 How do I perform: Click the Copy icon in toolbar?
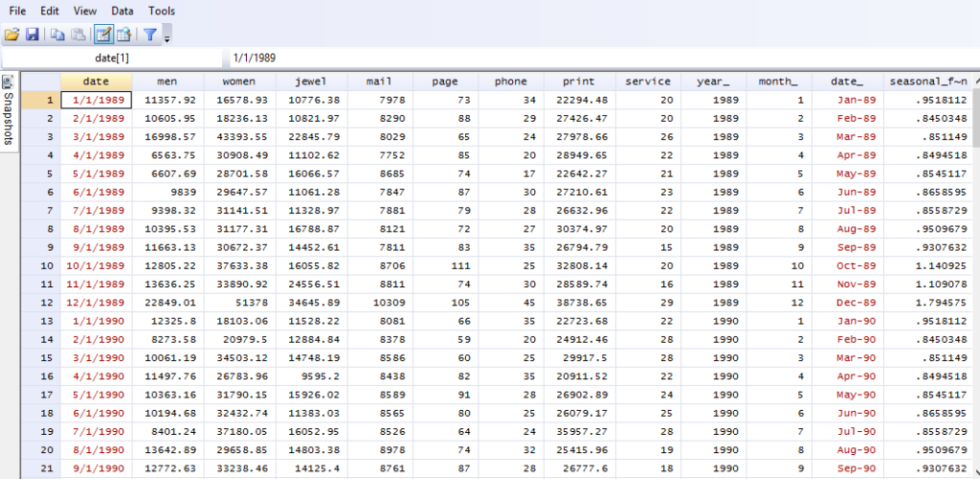(x=57, y=34)
